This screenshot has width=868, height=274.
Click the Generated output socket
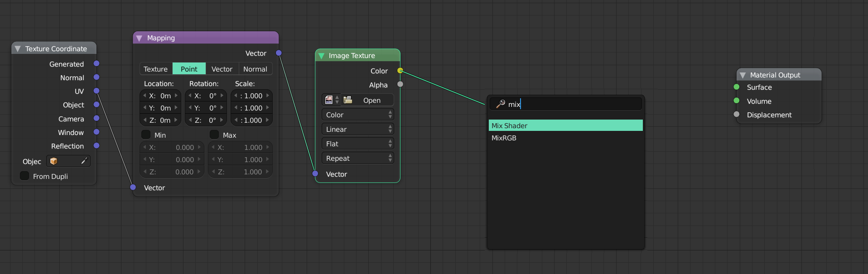click(96, 64)
